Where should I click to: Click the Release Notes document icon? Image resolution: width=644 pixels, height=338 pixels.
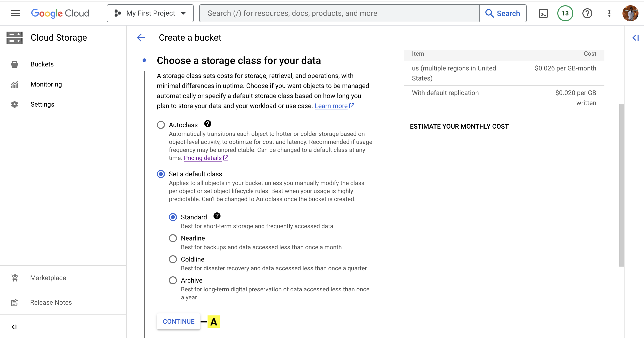coord(15,302)
